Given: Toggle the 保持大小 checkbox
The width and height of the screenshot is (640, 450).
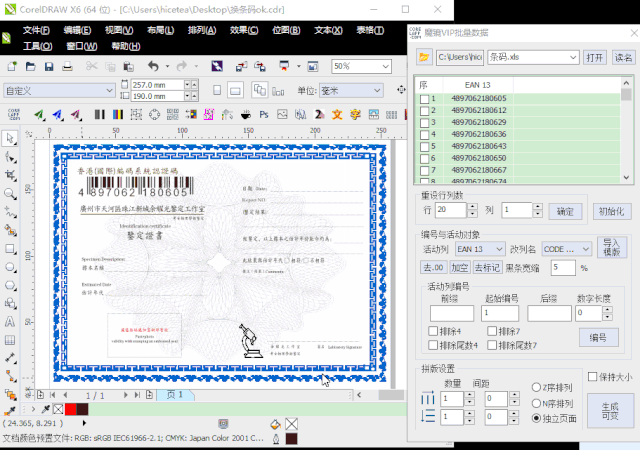Looking at the screenshot, I should [592, 376].
